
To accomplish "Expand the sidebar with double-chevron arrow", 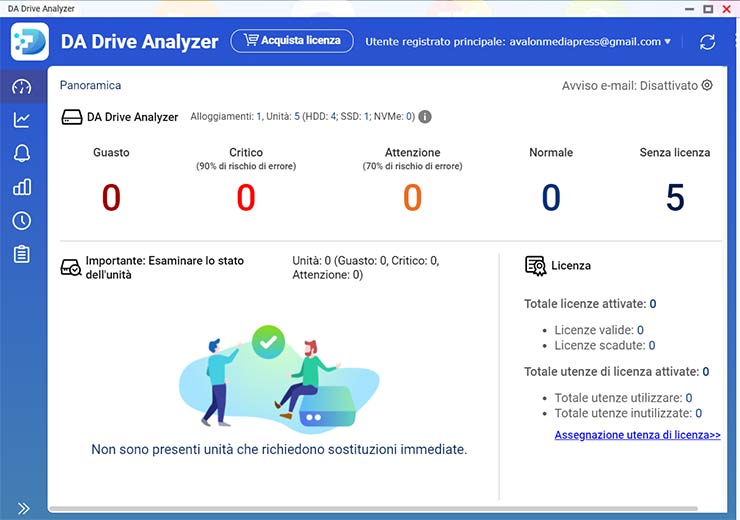I will [23, 508].
